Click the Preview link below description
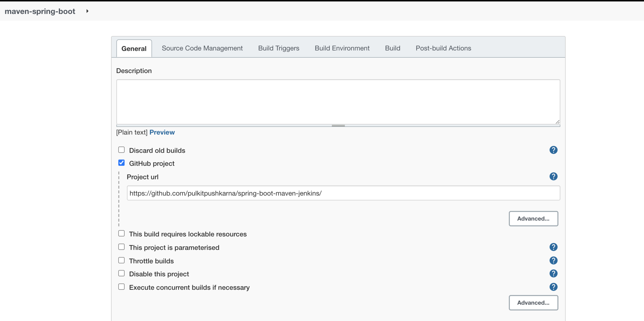The image size is (644, 321). [x=162, y=132]
